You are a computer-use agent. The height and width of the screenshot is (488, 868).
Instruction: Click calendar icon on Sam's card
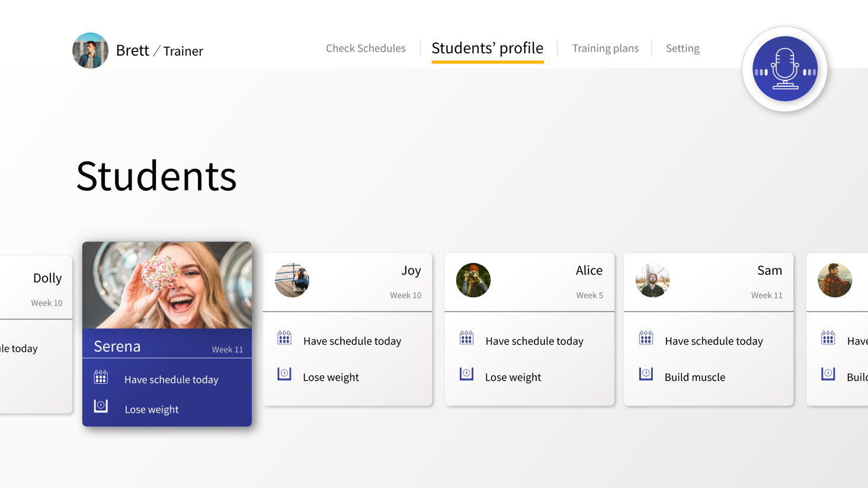coord(646,338)
